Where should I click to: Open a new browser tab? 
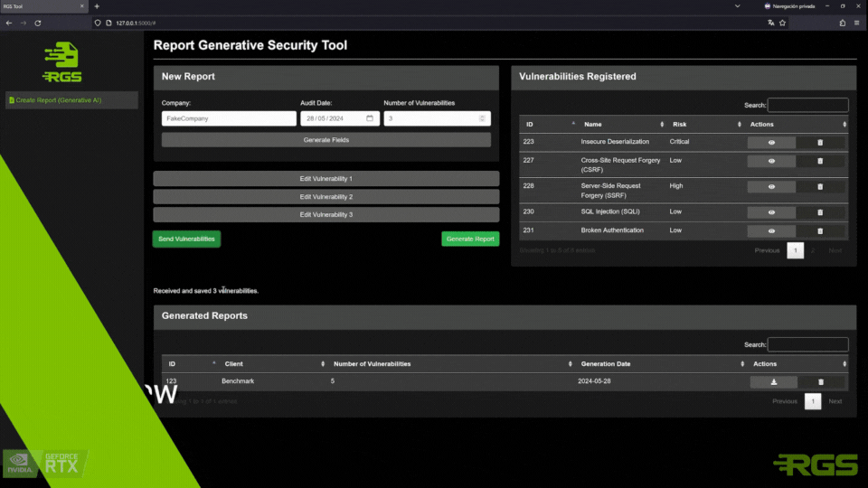tap(97, 6)
